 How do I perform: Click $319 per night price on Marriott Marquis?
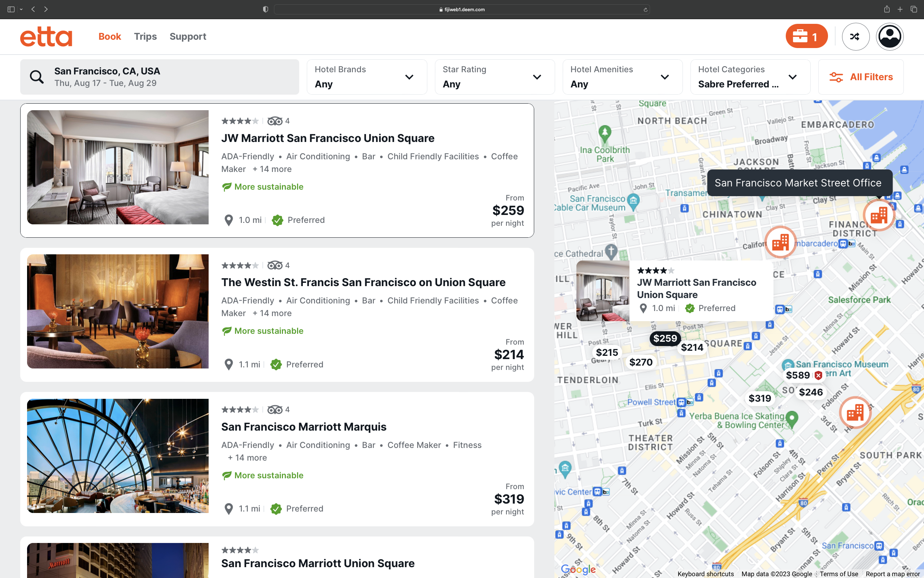coord(509,499)
